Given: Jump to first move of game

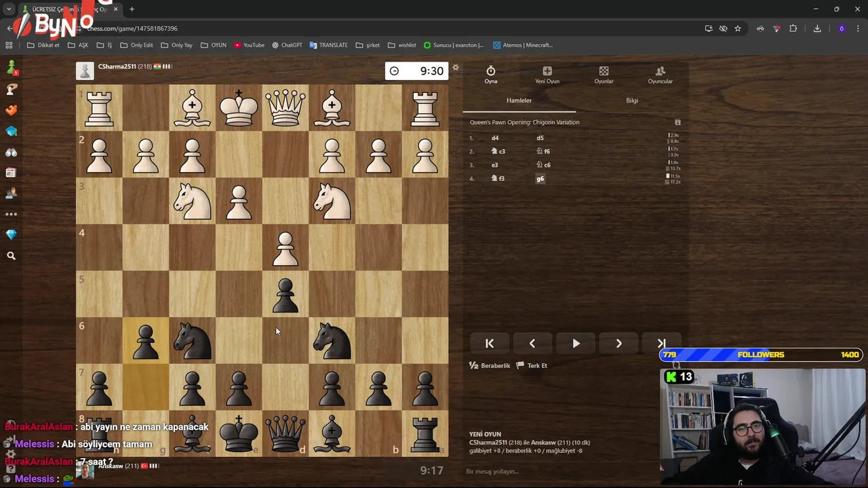Looking at the screenshot, I should coord(490,344).
